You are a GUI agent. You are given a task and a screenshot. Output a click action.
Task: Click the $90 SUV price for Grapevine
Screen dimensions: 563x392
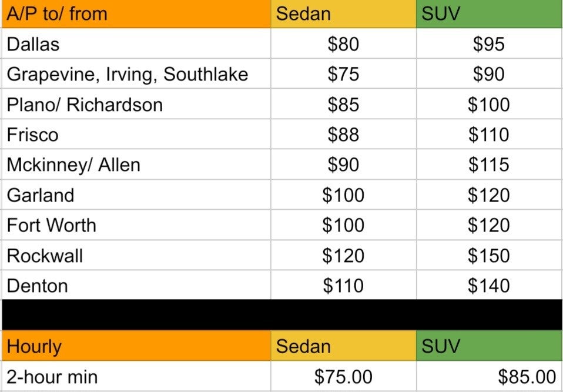(489, 75)
